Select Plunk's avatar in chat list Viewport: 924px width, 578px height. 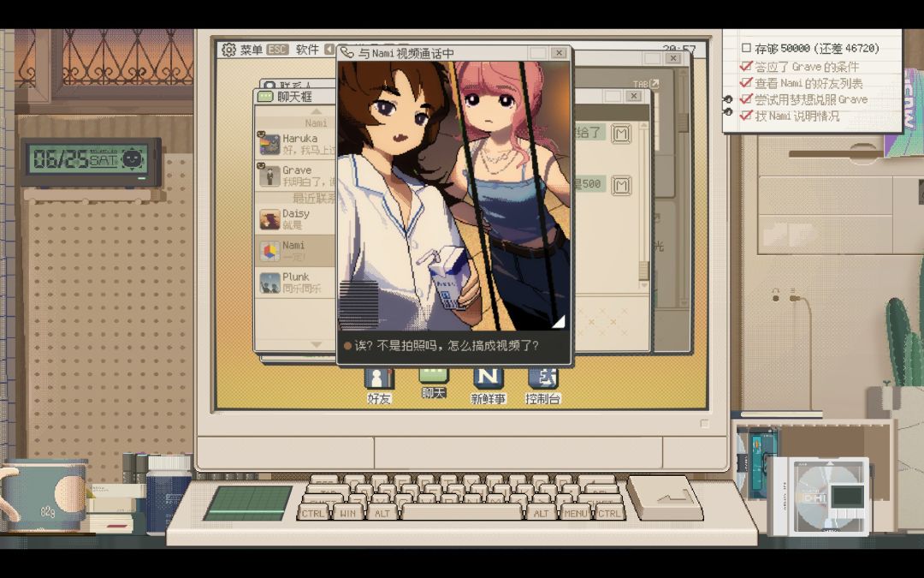[269, 283]
